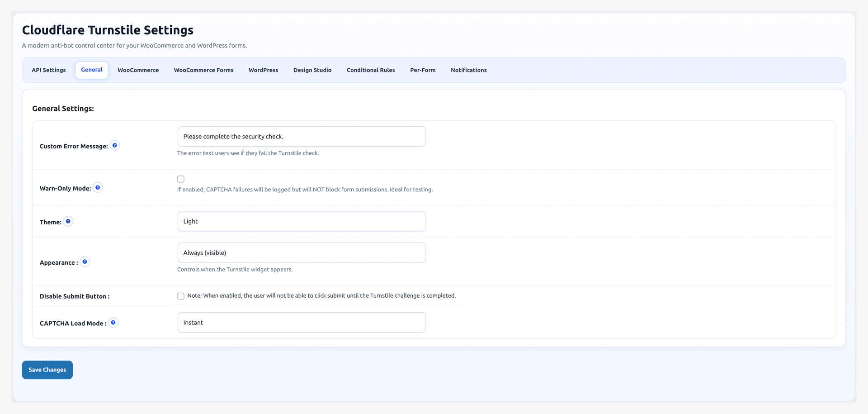Viewport: 868px width, 414px height.
Task: Click the 'The error text users see' hint
Action: [248, 153]
